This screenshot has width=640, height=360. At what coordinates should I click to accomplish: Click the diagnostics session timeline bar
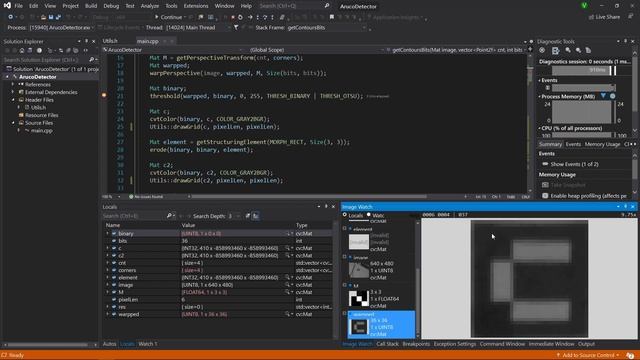click(584, 70)
